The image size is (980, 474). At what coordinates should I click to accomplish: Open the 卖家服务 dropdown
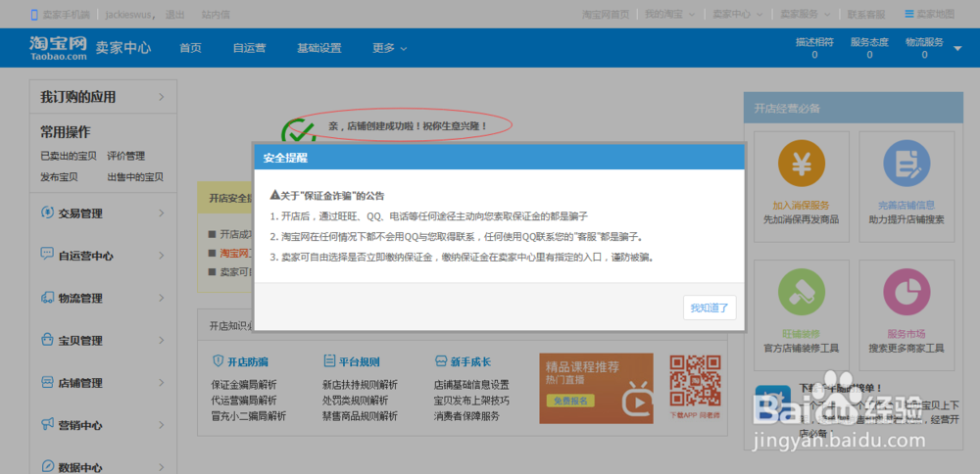click(806, 14)
